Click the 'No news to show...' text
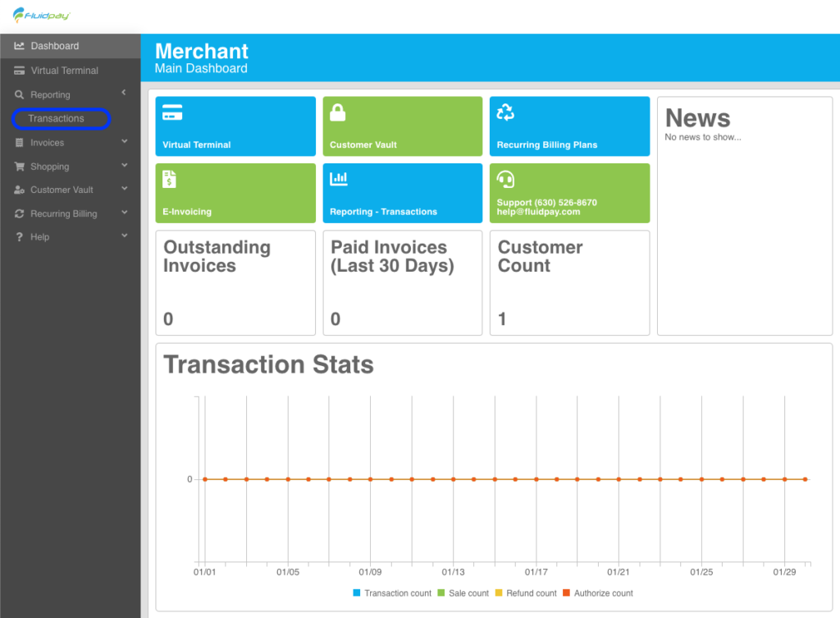Viewport: 840px width, 618px height. [x=703, y=137]
